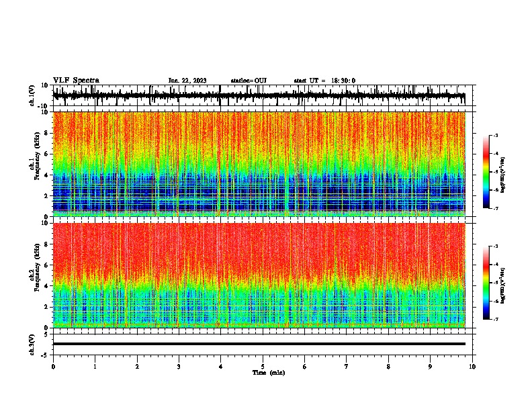Screen dimensions: 532x411
Task: Click the "2" kHz tick on ch.2 spectrogram
Action: pos(46,307)
